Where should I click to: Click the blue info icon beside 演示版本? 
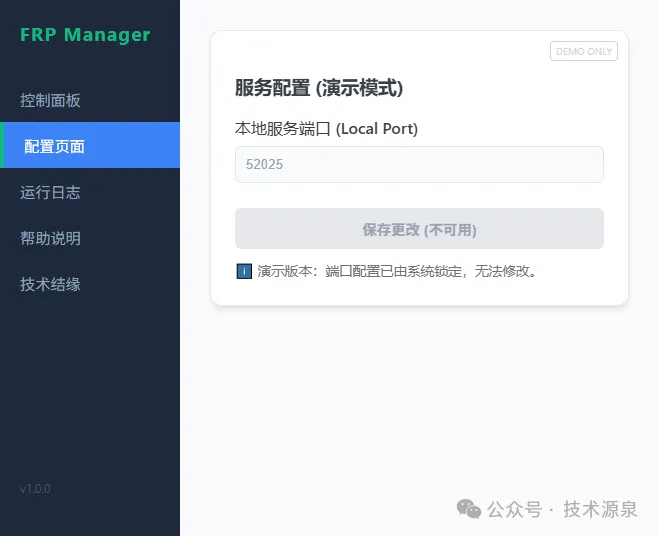pyautogui.click(x=244, y=271)
